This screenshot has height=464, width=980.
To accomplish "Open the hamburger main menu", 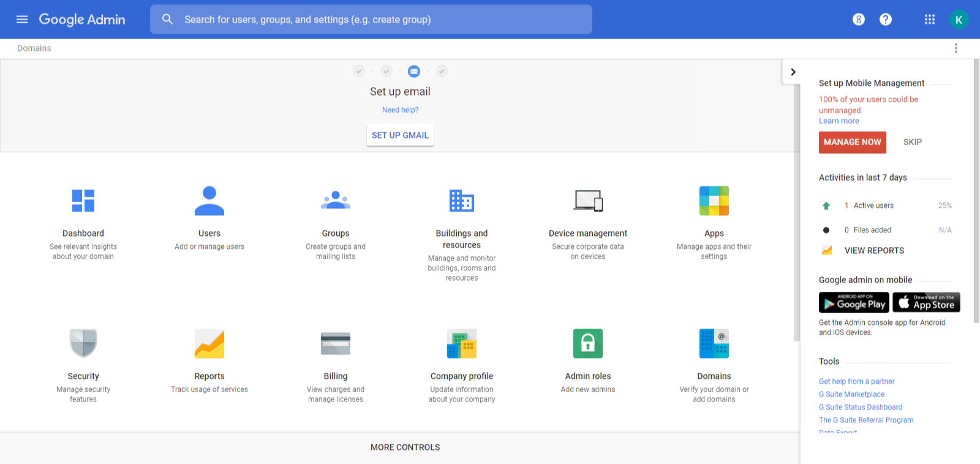I will 22,20.
